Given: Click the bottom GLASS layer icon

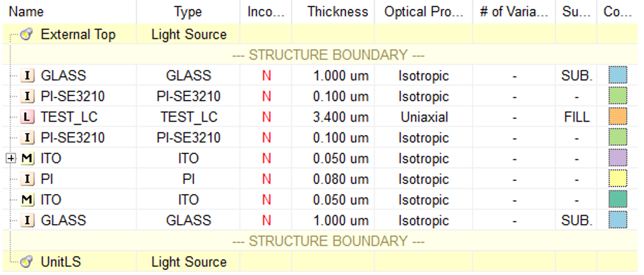Looking at the screenshot, I should [28, 221].
